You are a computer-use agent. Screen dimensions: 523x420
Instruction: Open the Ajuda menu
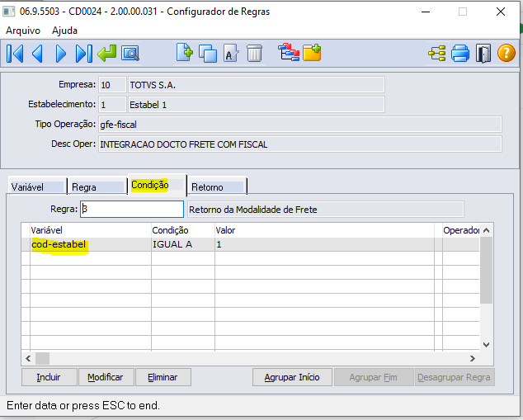64,31
